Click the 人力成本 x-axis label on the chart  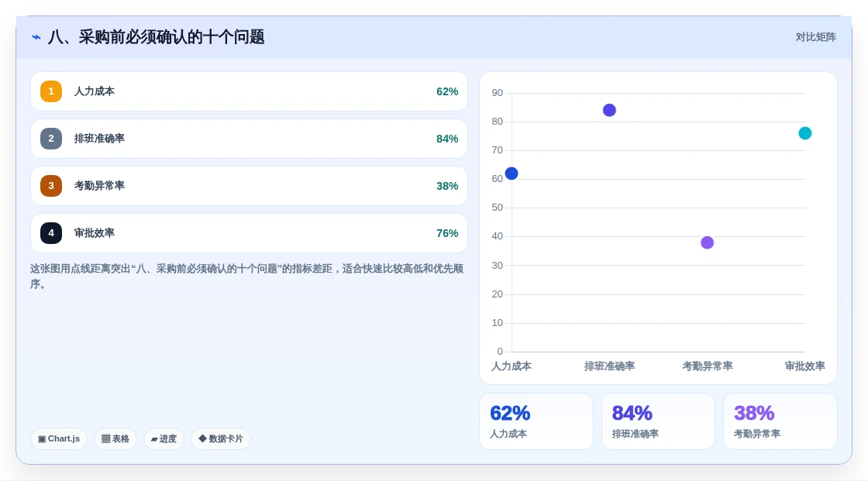[x=511, y=366]
